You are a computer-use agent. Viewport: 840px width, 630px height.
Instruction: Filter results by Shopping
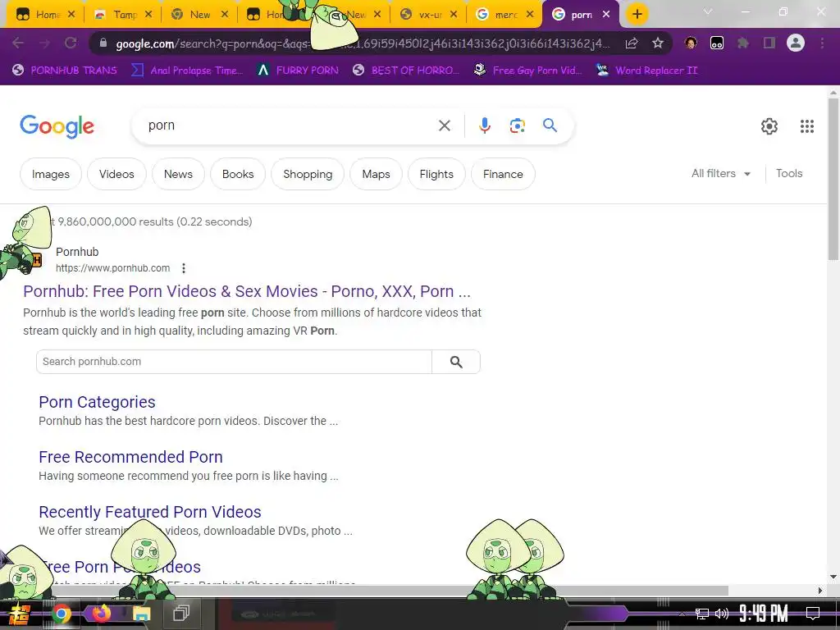tap(308, 174)
